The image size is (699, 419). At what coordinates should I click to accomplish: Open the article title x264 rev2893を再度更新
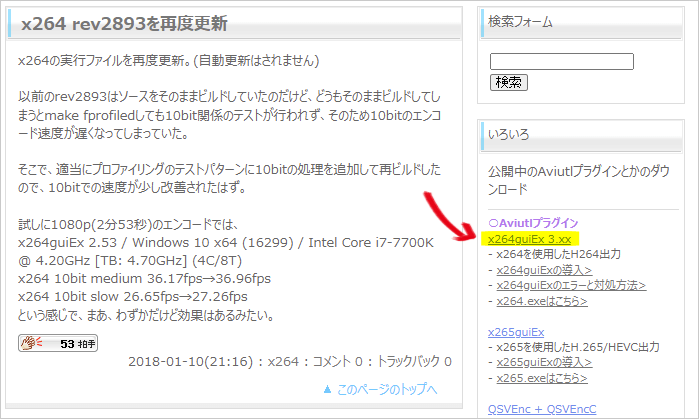point(124,24)
